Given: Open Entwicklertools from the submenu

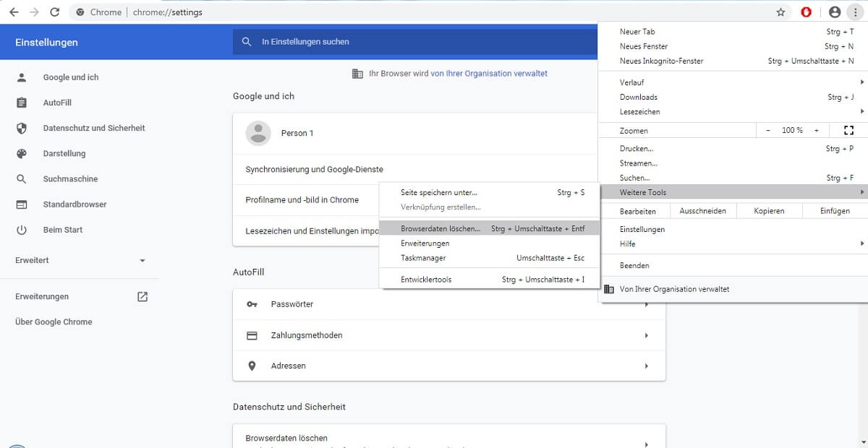Looking at the screenshot, I should tap(490, 280).
